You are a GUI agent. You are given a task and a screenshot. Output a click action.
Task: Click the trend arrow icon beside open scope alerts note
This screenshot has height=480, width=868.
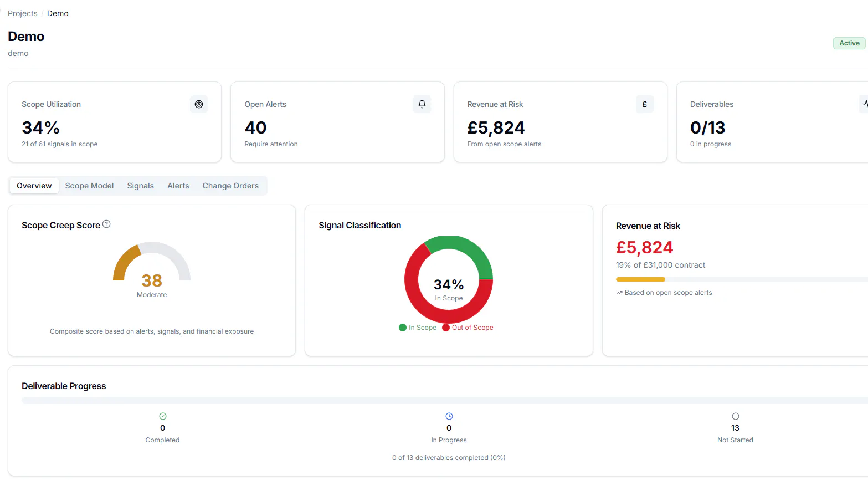coord(619,293)
